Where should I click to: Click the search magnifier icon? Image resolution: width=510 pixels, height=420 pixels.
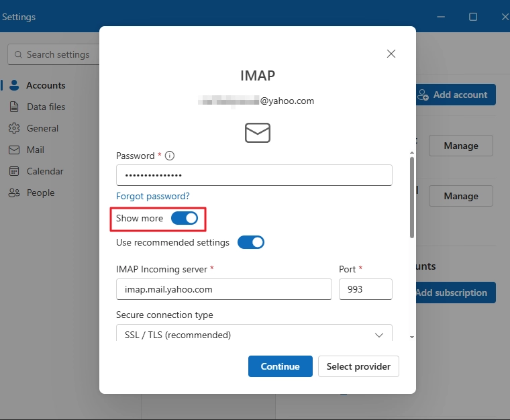click(18, 54)
